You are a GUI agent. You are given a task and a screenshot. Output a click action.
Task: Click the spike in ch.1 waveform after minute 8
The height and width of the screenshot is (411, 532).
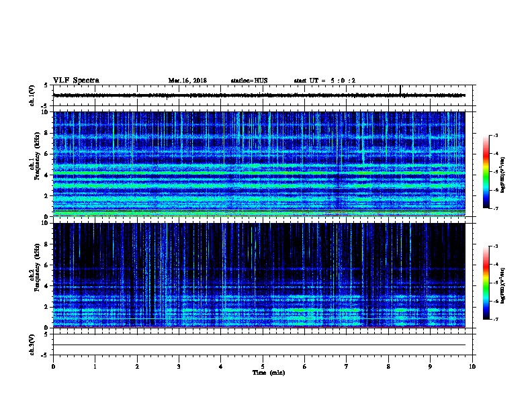pyautogui.click(x=400, y=89)
